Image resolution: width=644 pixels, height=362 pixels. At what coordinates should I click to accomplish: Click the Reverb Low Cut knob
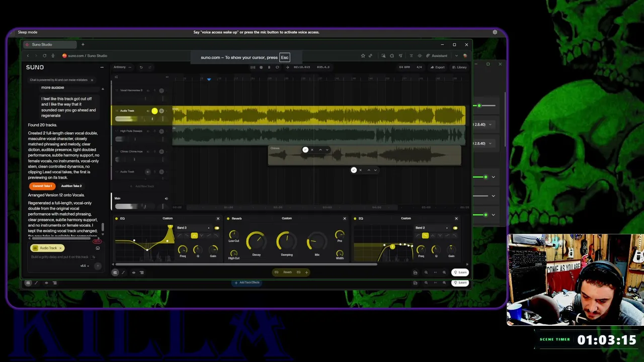click(233, 235)
